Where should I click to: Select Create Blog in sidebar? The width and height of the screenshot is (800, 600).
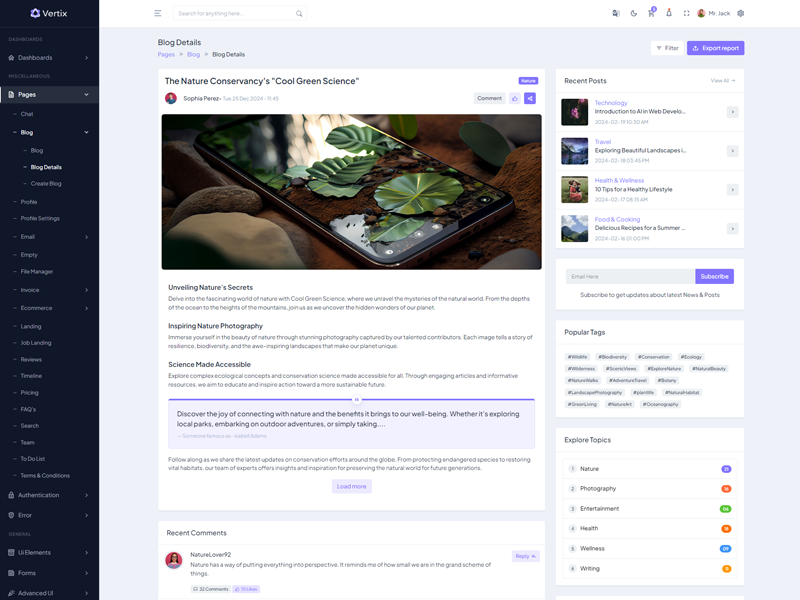pos(46,184)
